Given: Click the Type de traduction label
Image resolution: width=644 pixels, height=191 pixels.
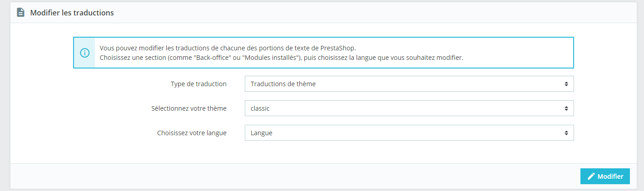Looking at the screenshot, I should (x=198, y=84).
